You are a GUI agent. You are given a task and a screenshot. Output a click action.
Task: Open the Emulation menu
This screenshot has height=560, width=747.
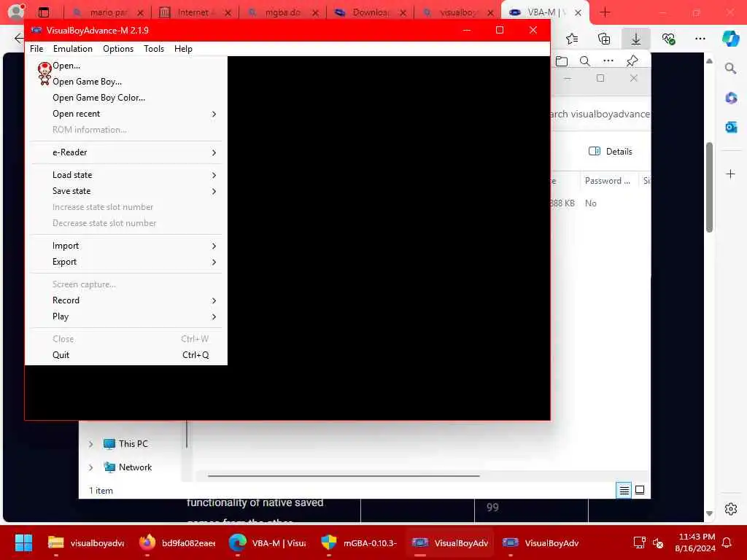point(72,49)
